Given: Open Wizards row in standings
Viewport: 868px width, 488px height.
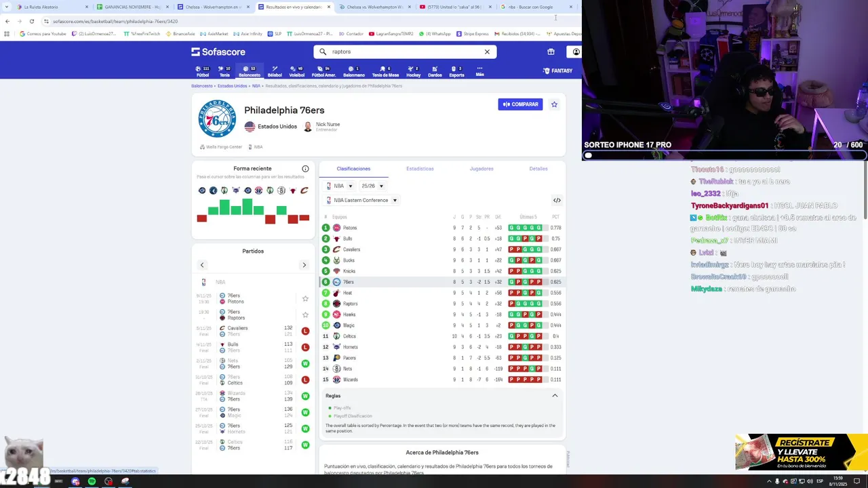Looking at the screenshot, I should (442, 380).
